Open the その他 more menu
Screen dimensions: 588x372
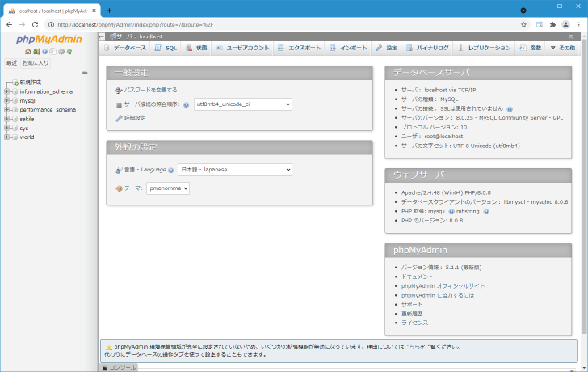(x=562, y=48)
